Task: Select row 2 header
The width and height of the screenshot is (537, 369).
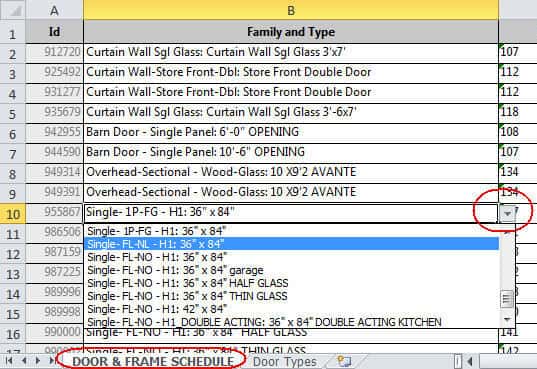Action: 13,54
